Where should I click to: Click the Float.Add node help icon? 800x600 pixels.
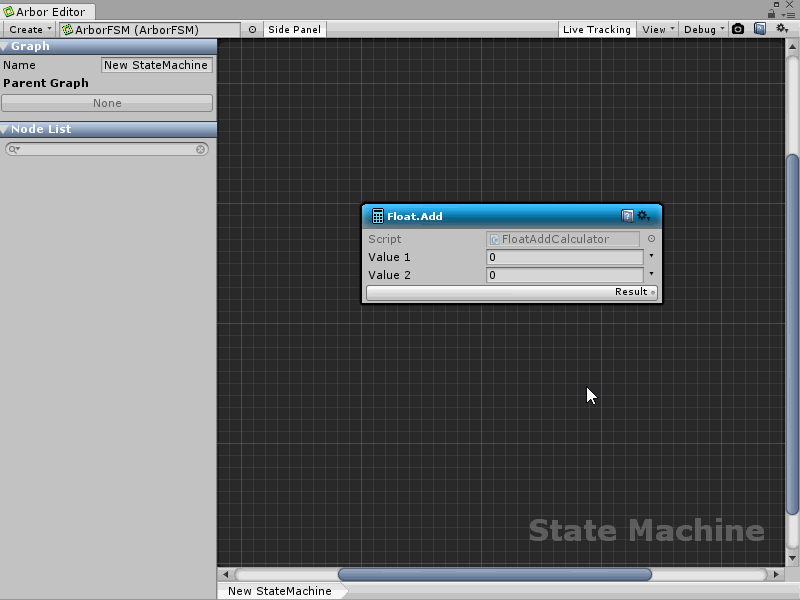pyautogui.click(x=627, y=216)
